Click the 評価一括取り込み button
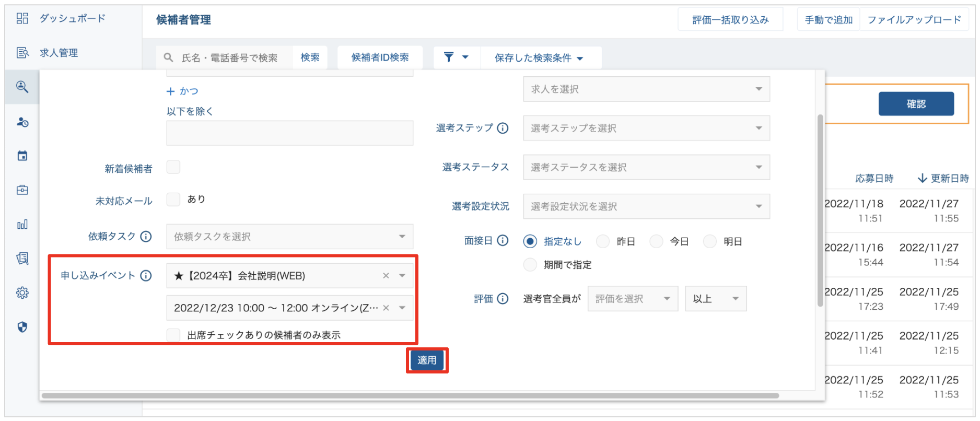The width and height of the screenshot is (980, 421). (x=730, y=20)
